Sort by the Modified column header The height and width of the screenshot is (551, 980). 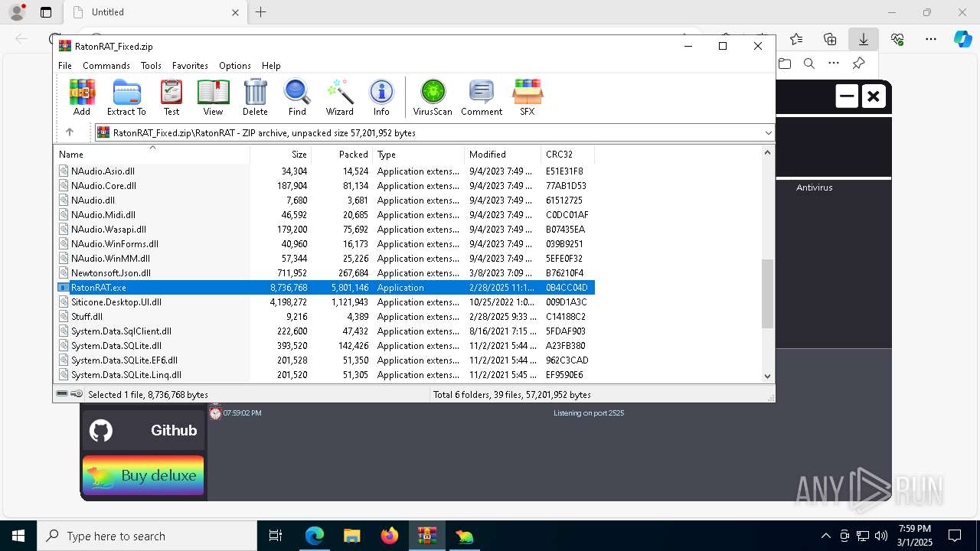(503, 155)
